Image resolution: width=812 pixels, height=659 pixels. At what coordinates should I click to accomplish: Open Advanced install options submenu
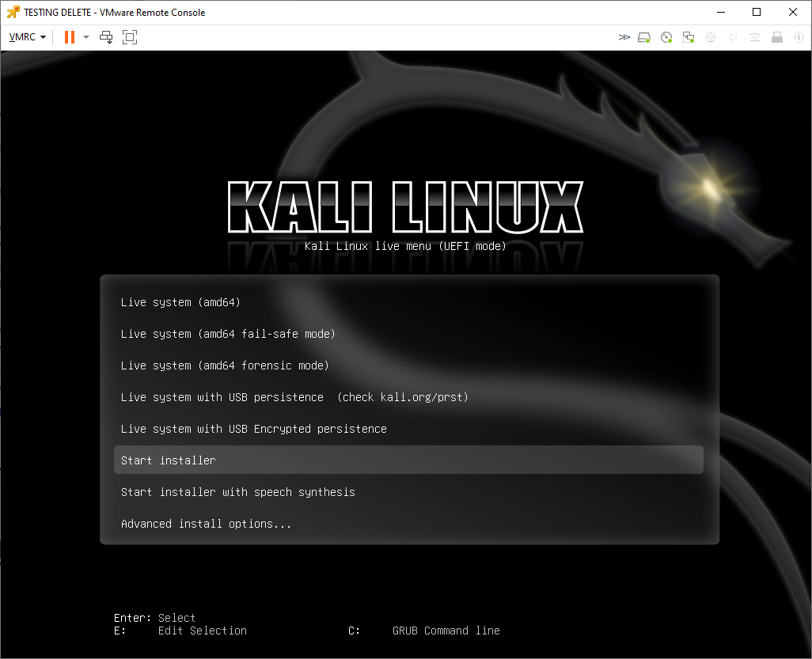[206, 524]
